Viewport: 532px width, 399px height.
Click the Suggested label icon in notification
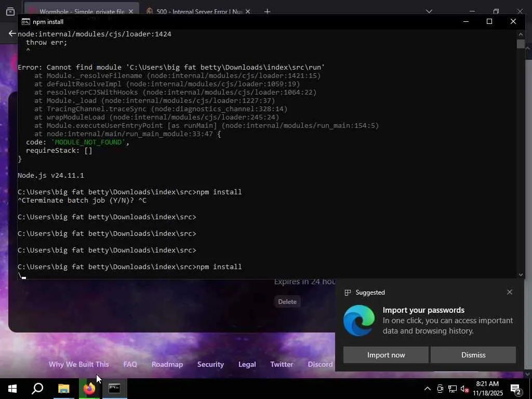[348, 292]
